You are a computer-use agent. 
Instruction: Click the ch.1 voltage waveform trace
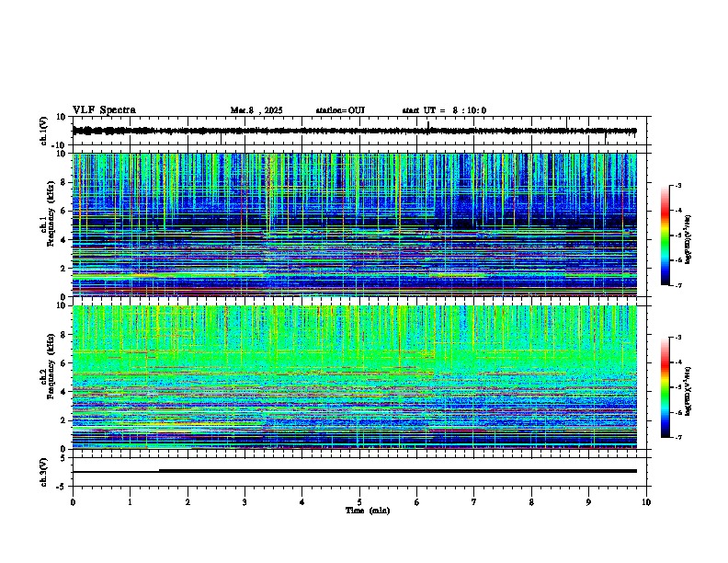click(355, 131)
